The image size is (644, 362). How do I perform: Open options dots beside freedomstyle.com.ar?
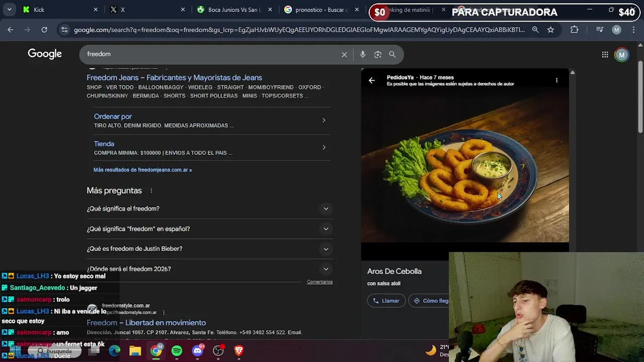pos(164,312)
